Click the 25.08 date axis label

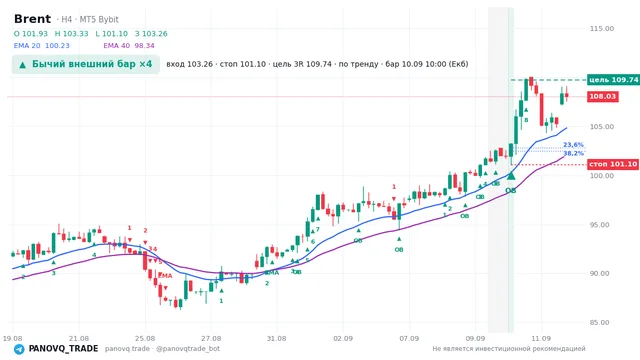tap(145, 338)
